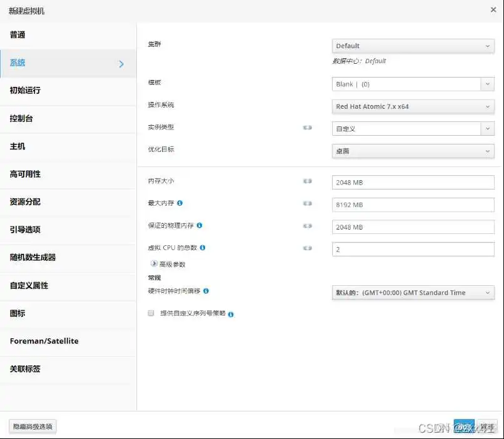Click info icon next to 最大内存
Image resolution: width=504 pixels, height=439 pixels.
pyautogui.click(x=180, y=203)
